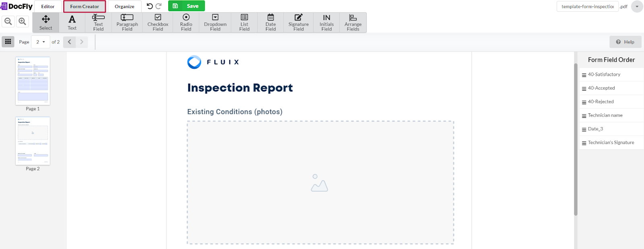The height and width of the screenshot is (249, 644).
Task: Undo the last action
Action: 150,6
